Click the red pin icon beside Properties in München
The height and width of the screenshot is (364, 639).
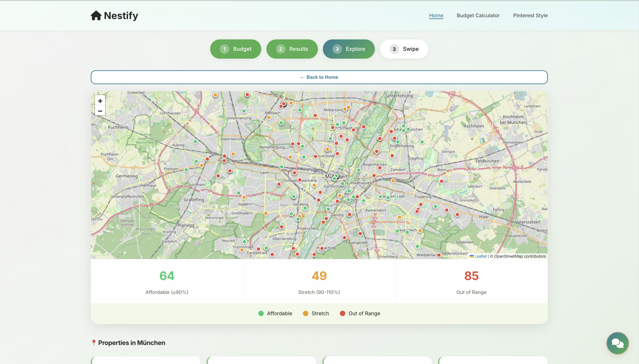(94, 343)
